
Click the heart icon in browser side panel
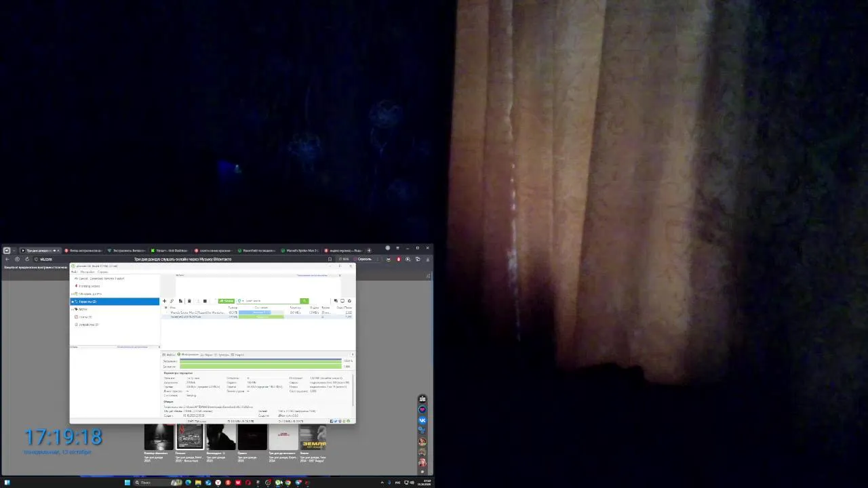tap(422, 409)
